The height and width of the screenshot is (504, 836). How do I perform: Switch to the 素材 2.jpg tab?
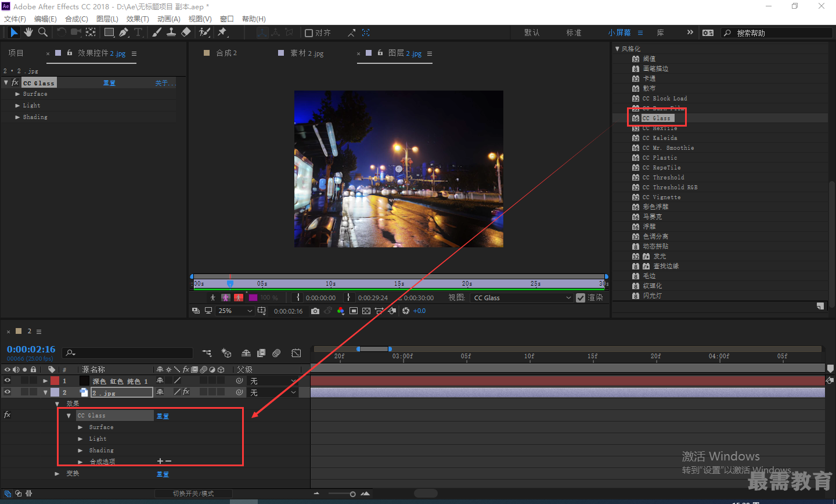pos(307,53)
